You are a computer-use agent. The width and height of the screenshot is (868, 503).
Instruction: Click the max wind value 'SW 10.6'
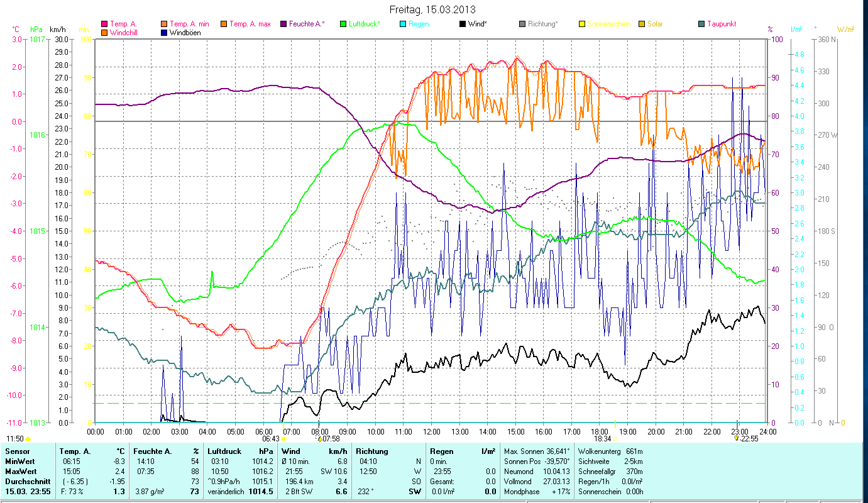click(334, 471)
